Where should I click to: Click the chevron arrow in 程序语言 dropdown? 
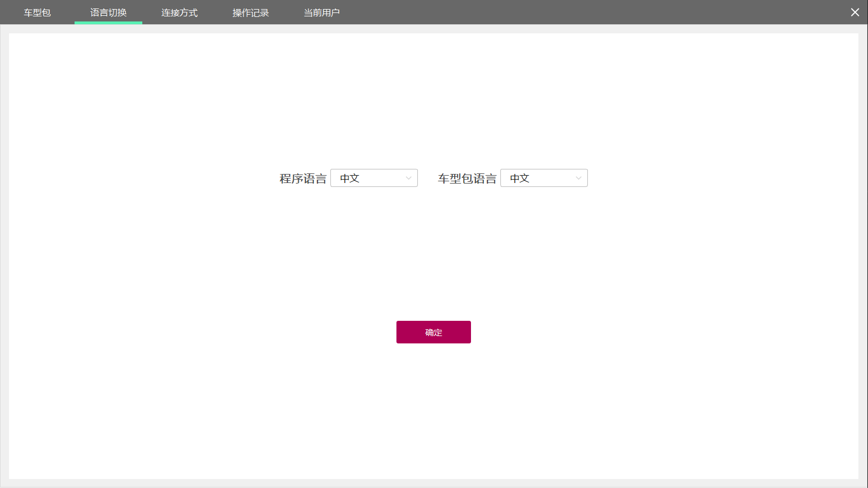tap(408, 178)
